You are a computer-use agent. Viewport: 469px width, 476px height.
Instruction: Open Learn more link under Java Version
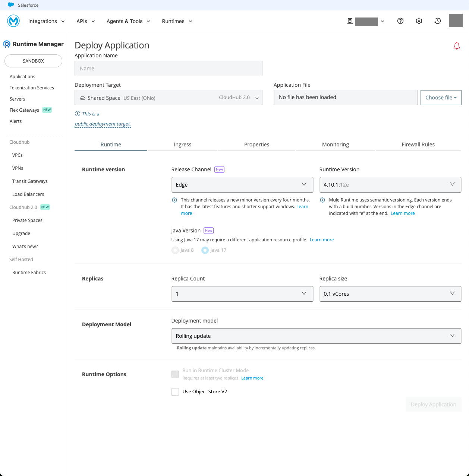tap(322, 240)
